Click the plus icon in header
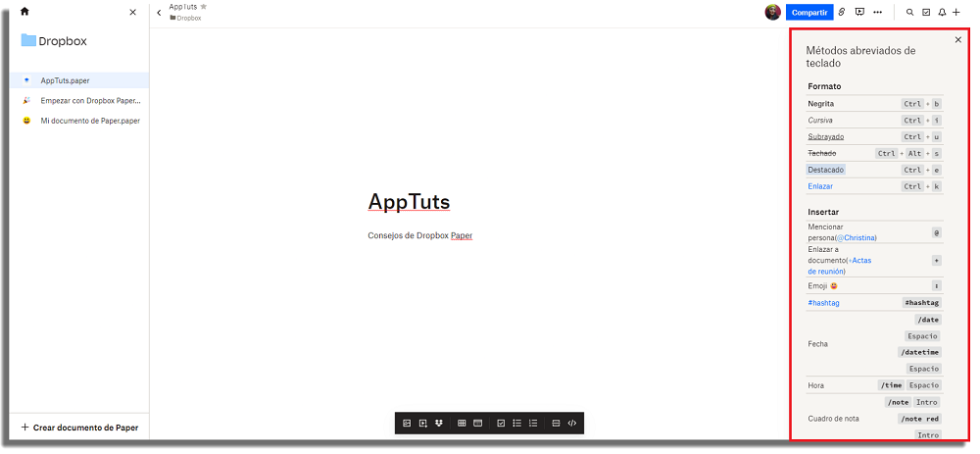This screenshot has height=454, width=980. coord(956,12)
